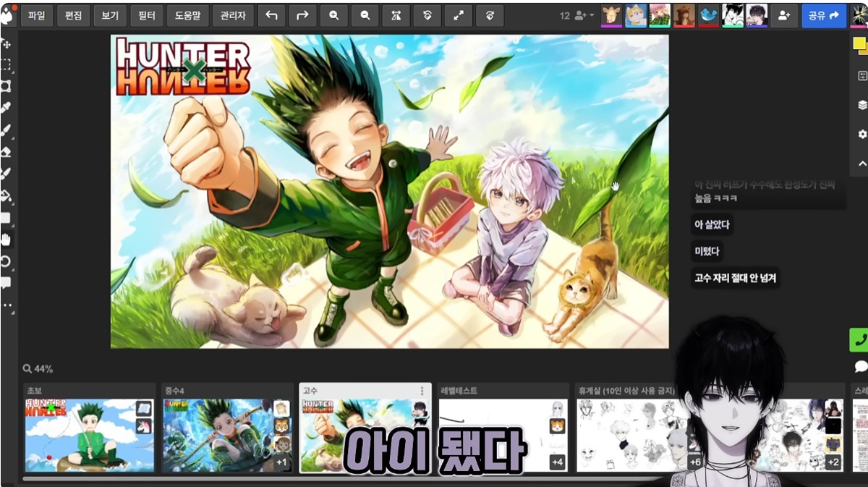Image resolution: width=868 pixels, height=487 pixels.
Task: Open the 필터 menu
Action: (147, 15)
